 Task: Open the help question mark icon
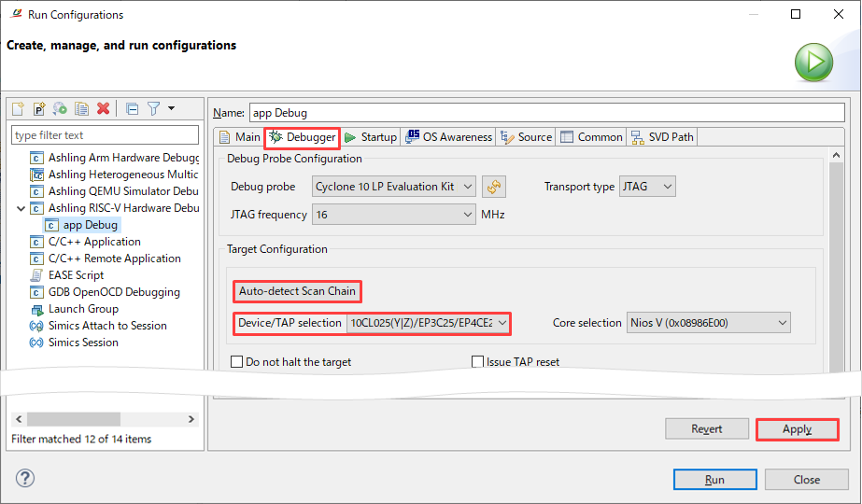coord(24,478)
